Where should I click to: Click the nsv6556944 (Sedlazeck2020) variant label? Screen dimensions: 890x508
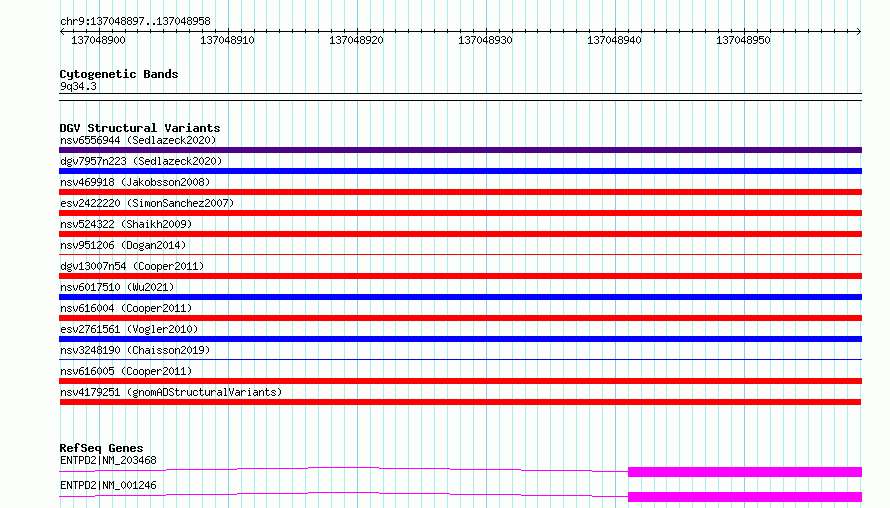[138, 140]
